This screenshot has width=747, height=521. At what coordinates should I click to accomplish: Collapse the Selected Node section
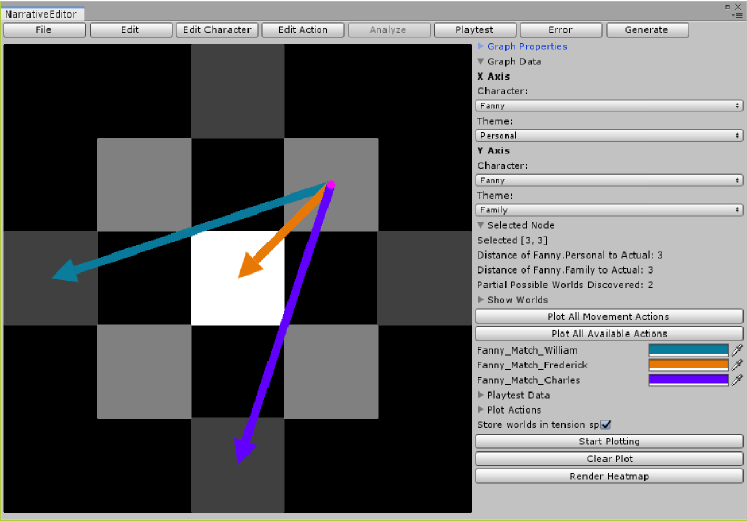pyautogui.click(x=481, y=225)
